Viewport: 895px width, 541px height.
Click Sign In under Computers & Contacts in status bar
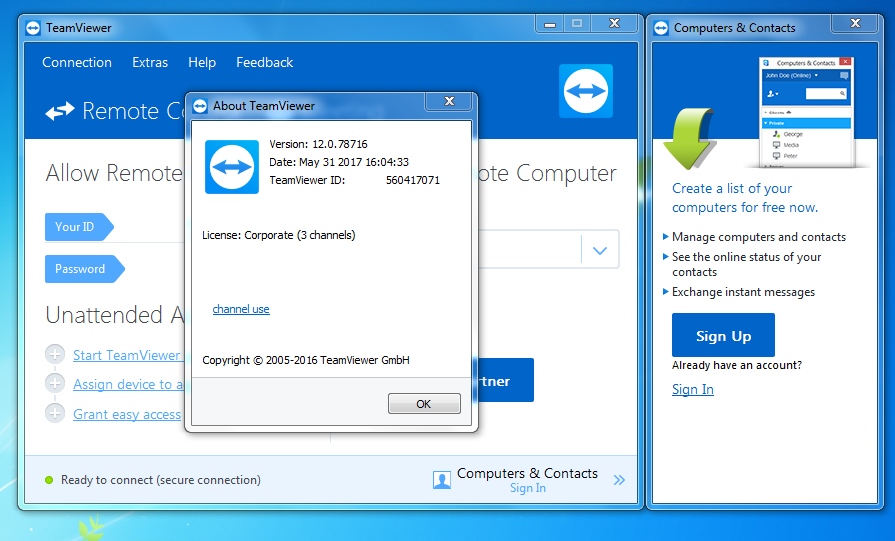pyautogui.click(x=528, y=488)
